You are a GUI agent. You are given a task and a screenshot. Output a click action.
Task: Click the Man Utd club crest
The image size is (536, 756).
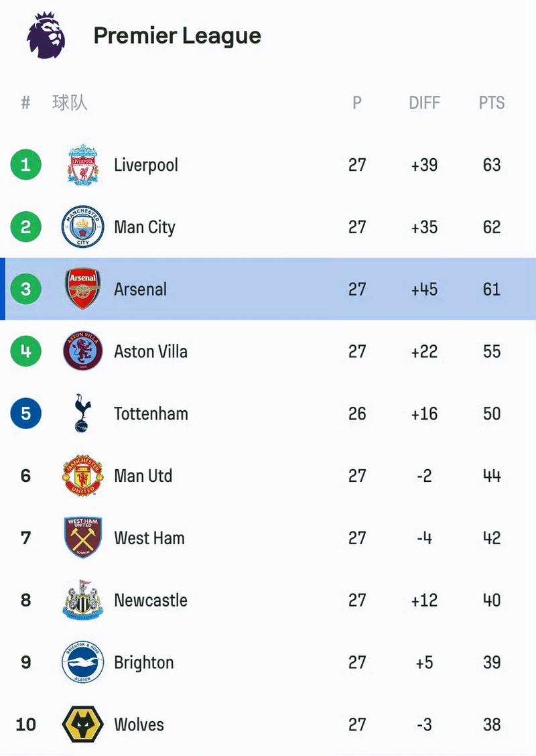(83, 475)
